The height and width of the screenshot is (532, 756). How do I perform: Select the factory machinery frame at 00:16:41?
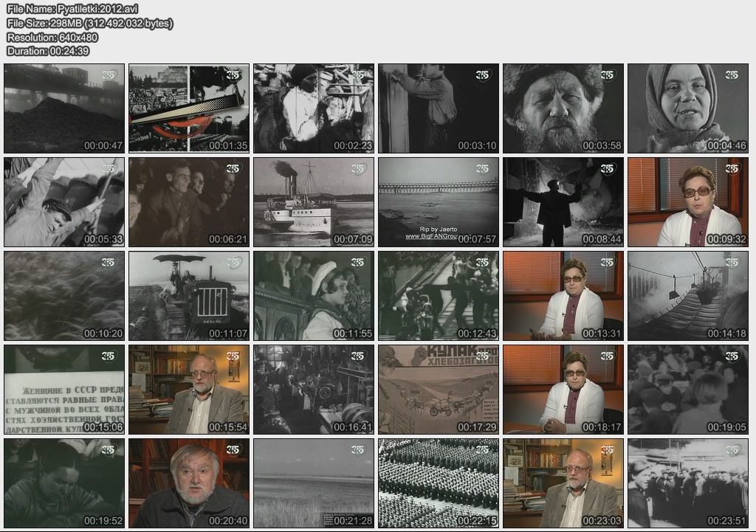point(314,390)
